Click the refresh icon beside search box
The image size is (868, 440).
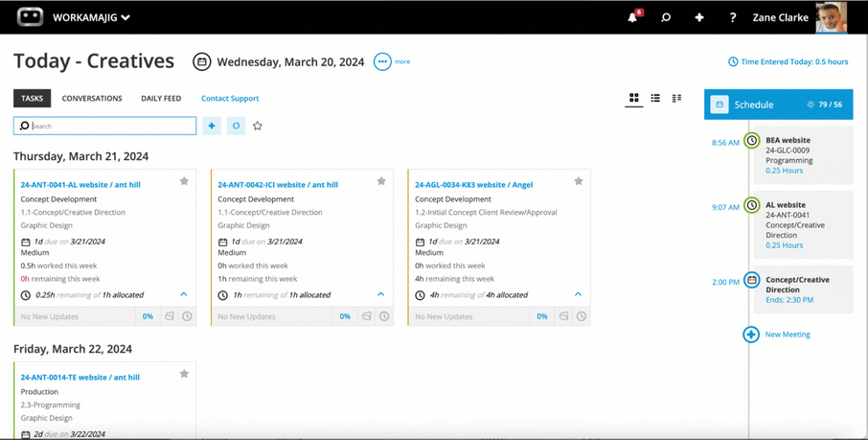pos(236,126)
